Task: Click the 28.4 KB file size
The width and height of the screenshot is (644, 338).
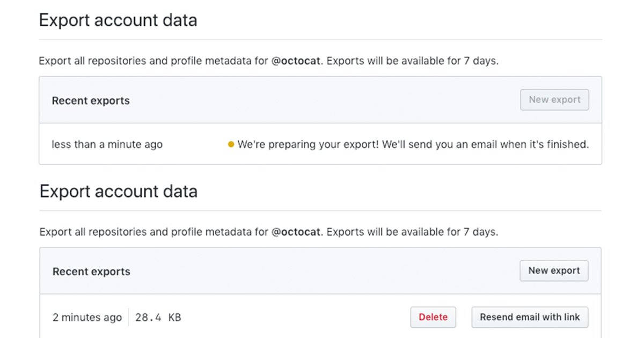Action: click(158, 318)
